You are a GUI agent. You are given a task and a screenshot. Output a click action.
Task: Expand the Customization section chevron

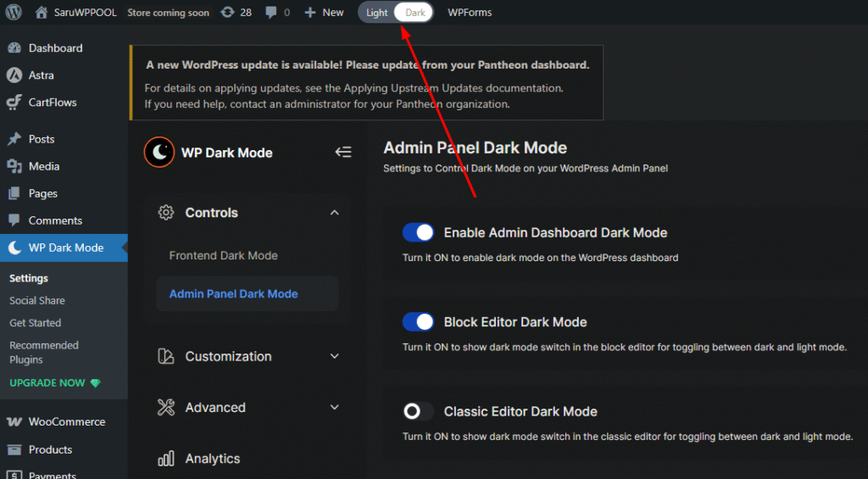(x=334, y=356)
